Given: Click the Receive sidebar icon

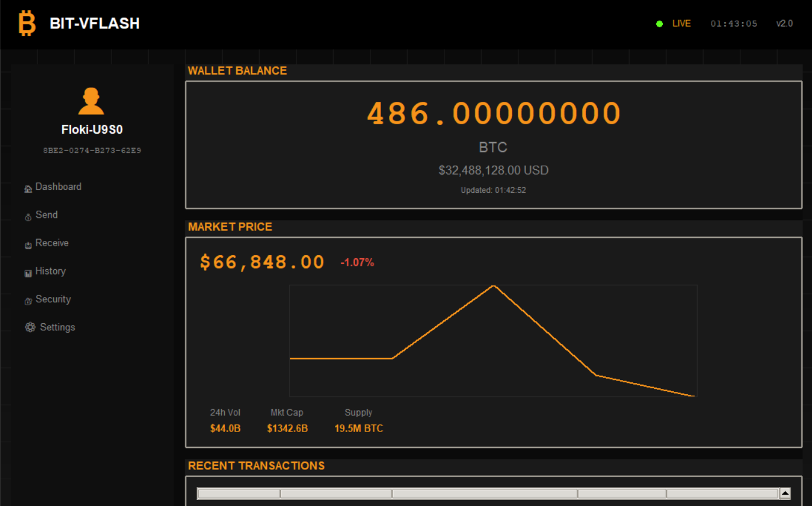Looking at the screenshot, I should click(x=28, y=245).
